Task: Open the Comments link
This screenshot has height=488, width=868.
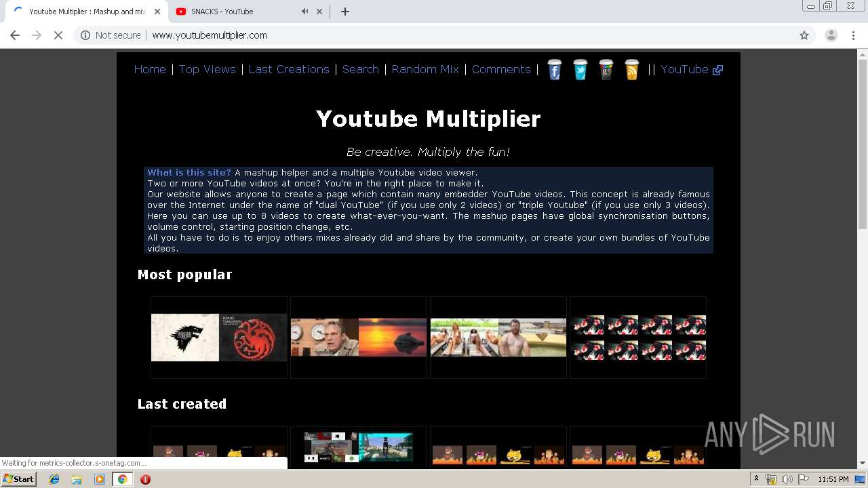Action: pyautogui.click(x=501, y=69)
